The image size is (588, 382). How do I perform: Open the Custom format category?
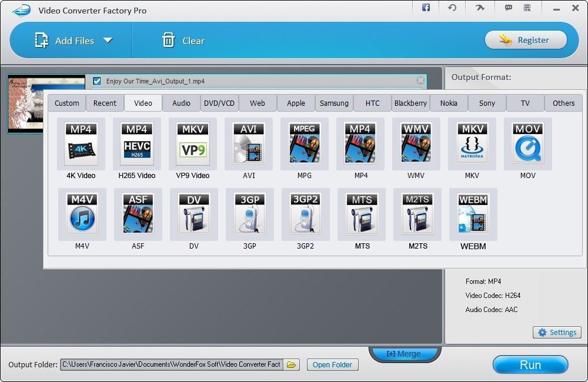[x=66, y=103]
